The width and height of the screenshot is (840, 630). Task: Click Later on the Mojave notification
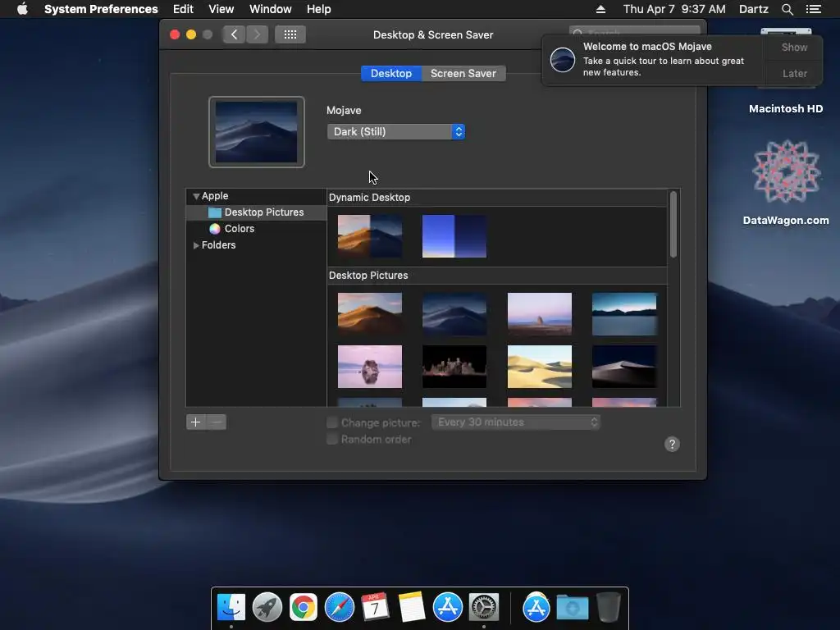click(x=794, y=73)
